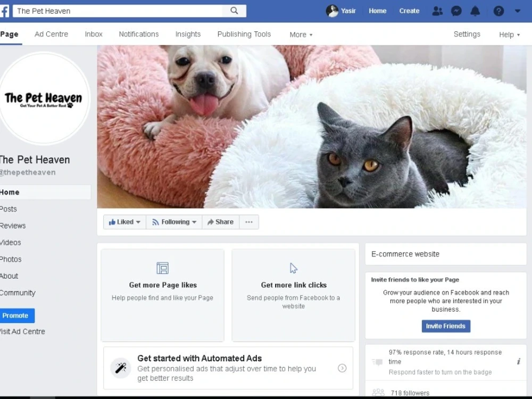Go to Home in top bar
Image resolution: width=532 pixels, height=399 pixels.
click(x=377, y=11)
